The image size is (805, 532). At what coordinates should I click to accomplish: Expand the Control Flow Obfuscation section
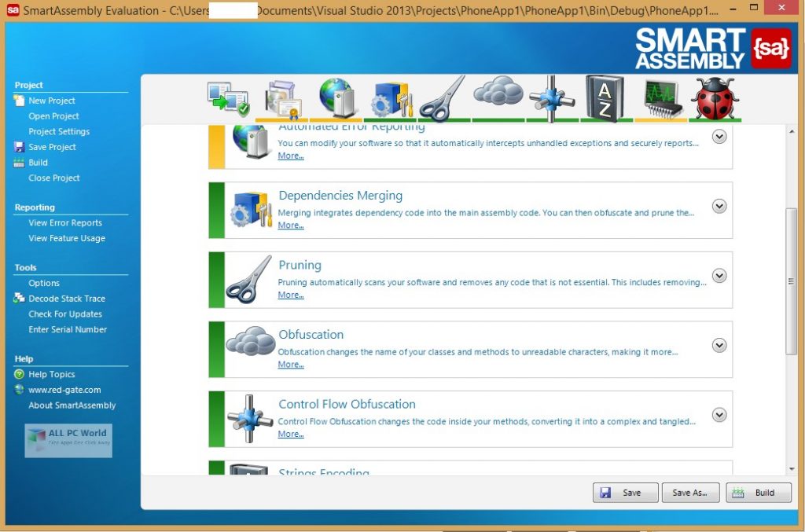pos(719,415)
